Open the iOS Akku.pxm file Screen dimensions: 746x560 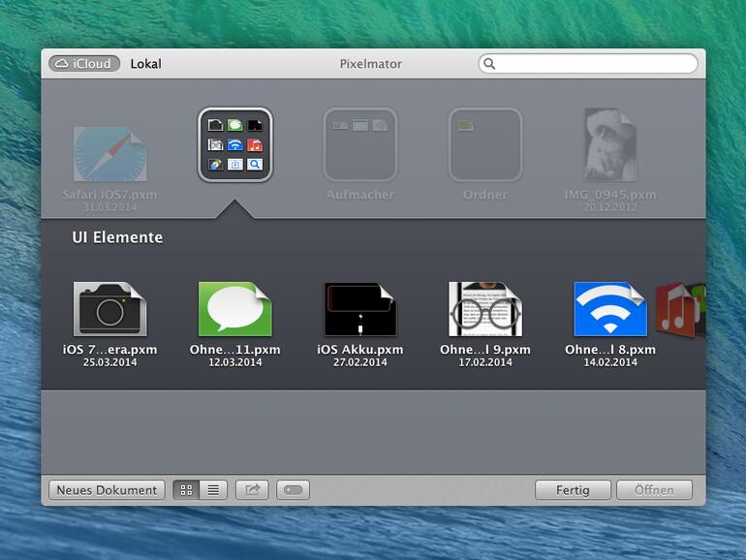click(359, 310)
